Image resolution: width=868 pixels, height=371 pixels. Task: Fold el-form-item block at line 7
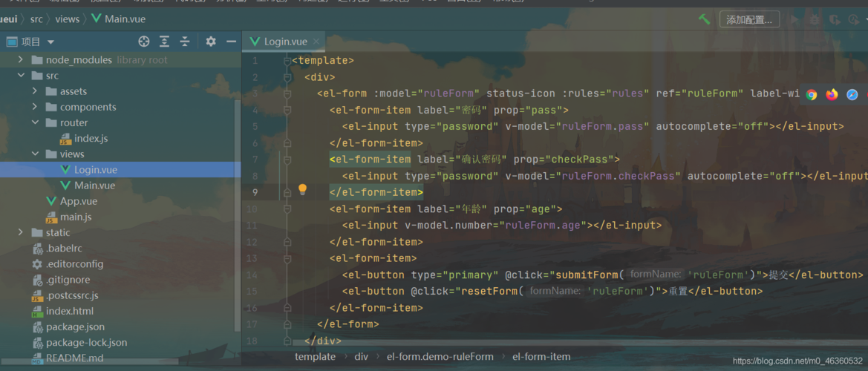(x=287, y=160)
